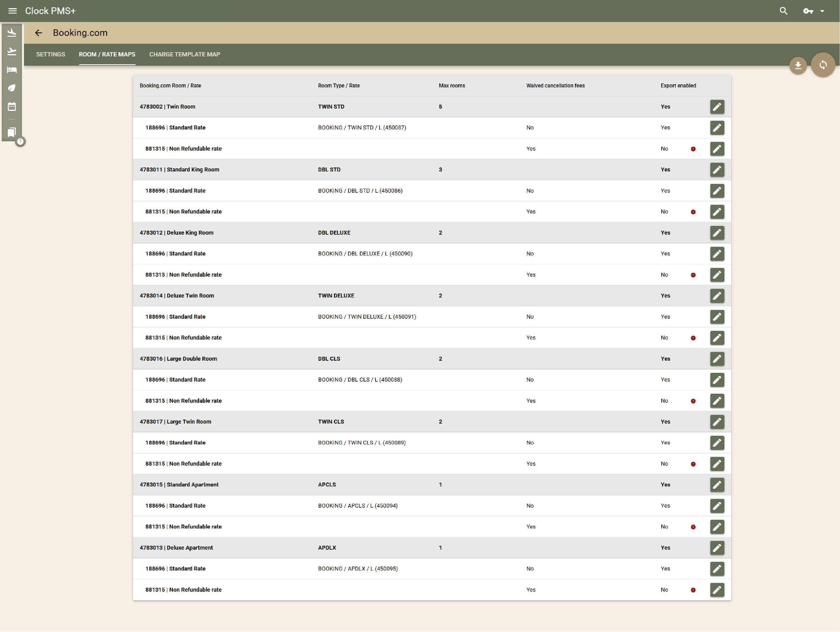Open the key account menu icon
Image resolution: width=840 pixels, height=632 pixels.
[x=808, y=11]
